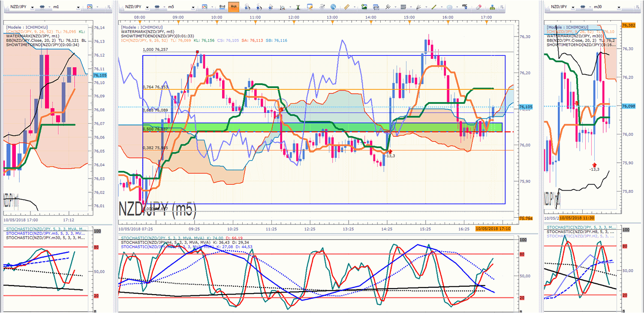Select the ellipse shape drawing tool
Screen dimensions: 644x313
tap(449, 7)
